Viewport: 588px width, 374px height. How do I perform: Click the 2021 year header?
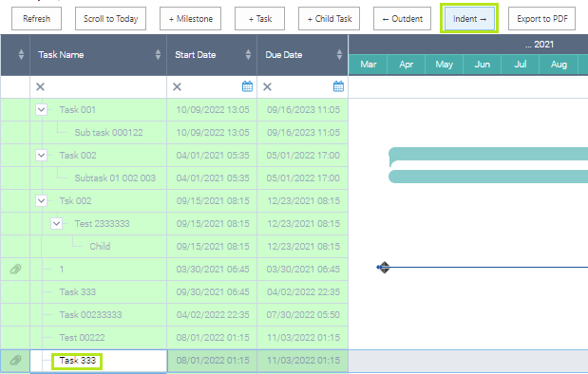[x=540, y=45]
